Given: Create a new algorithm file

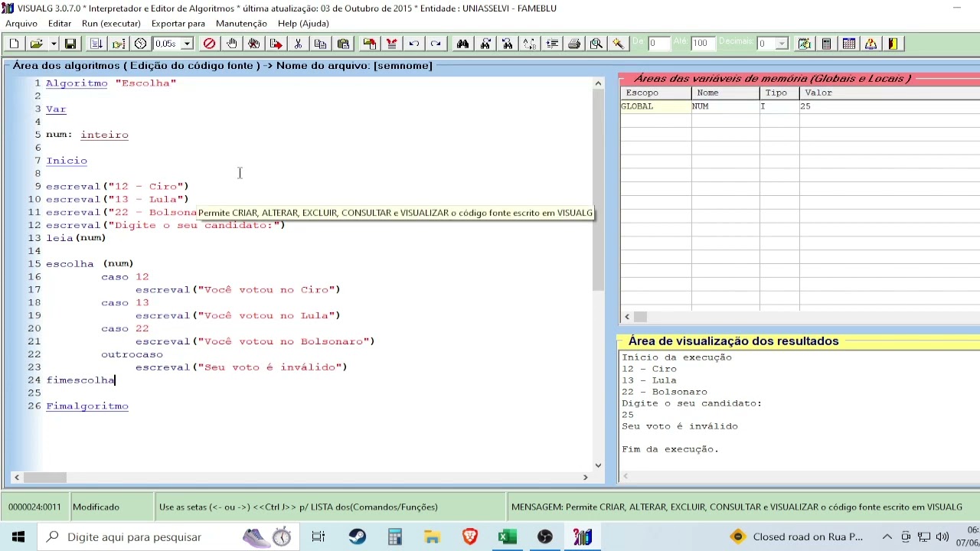Looking at the screenshot, I should (x=14, y=44).
